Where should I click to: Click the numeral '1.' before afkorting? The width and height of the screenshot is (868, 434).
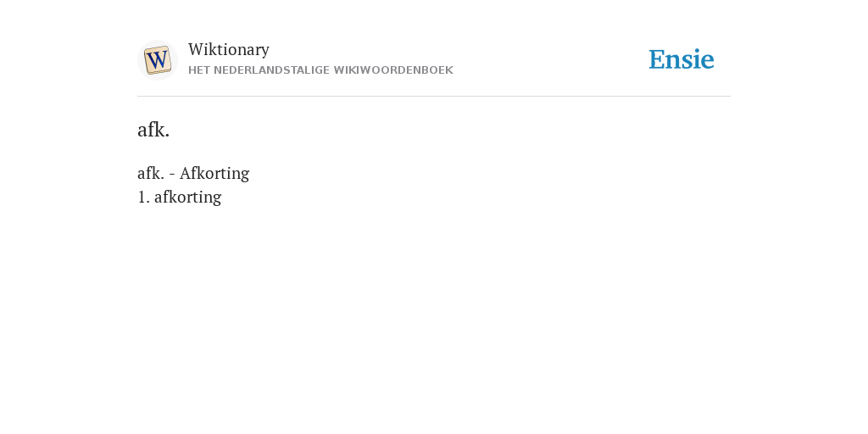pos(143,197)
